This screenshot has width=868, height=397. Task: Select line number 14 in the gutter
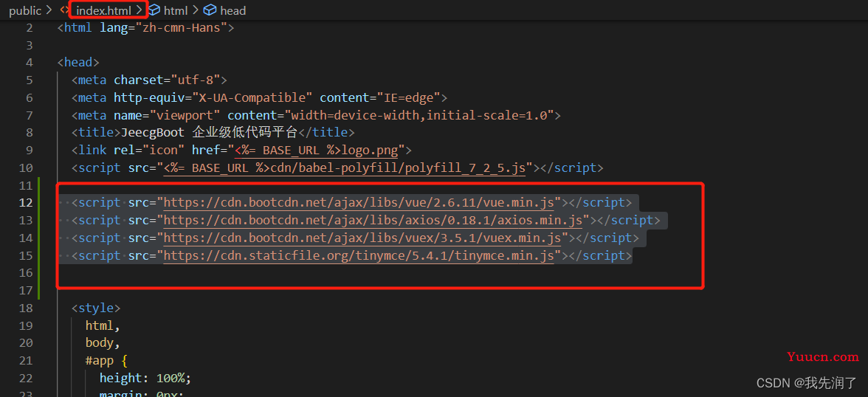click(x=26, y=238)
